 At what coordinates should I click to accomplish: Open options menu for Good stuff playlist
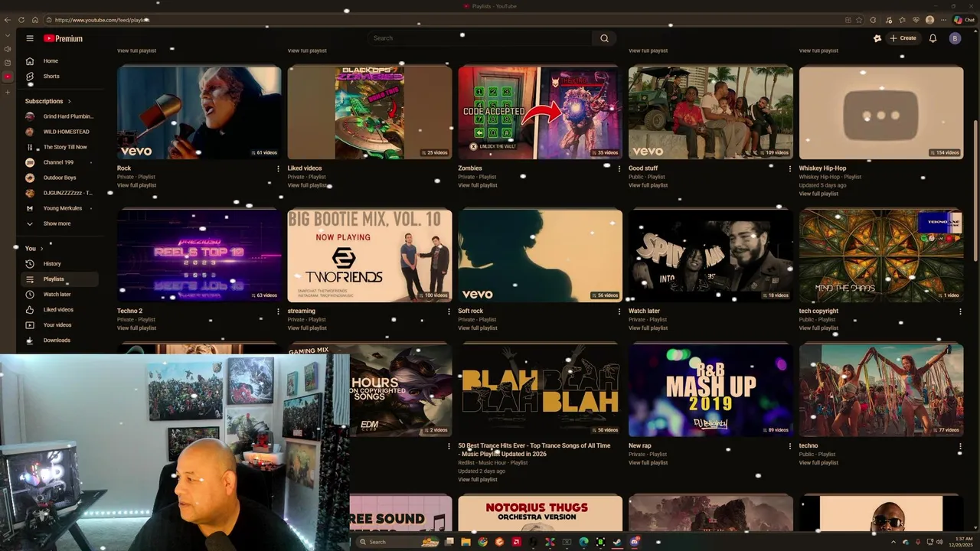pos(789,168)
